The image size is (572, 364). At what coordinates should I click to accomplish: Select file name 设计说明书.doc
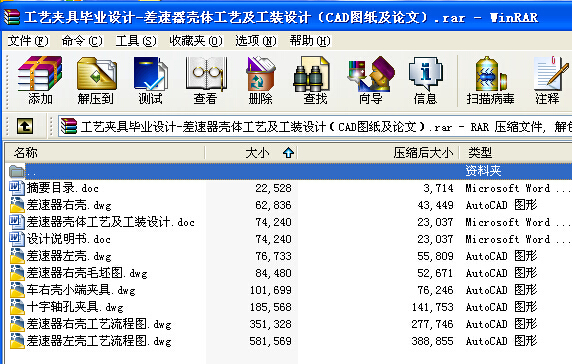point(69,239)
